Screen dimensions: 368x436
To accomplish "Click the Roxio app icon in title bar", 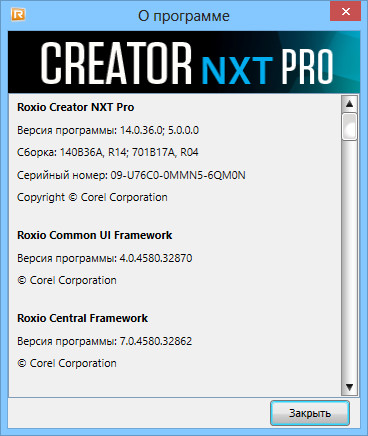I will click(18, 14).
